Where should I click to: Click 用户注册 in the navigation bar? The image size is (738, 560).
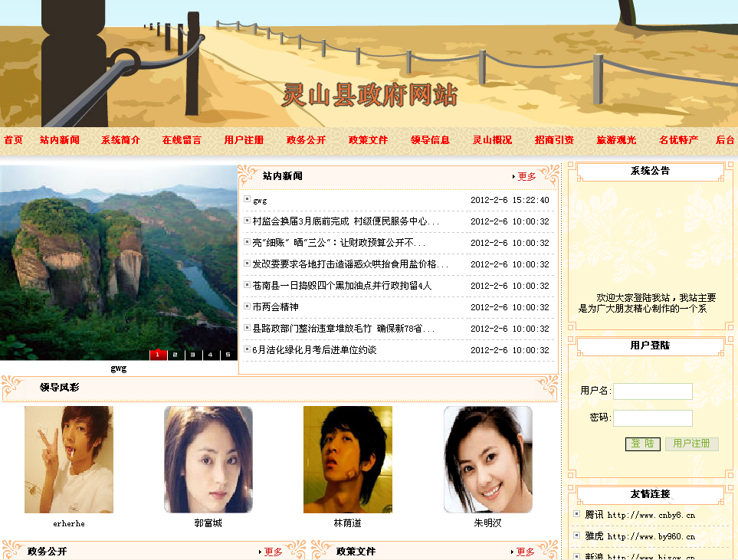[244, 139]
